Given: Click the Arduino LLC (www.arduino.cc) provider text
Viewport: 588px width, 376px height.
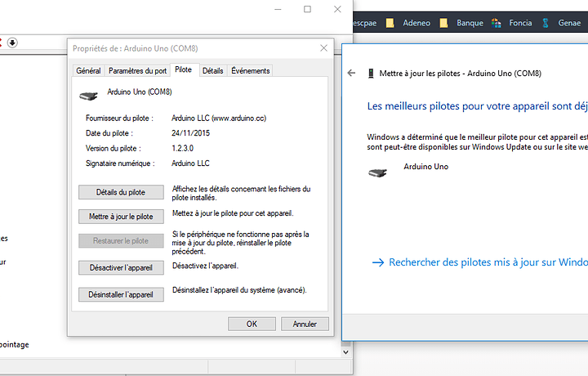Looking at the screenshot, I should pos(219,119).
